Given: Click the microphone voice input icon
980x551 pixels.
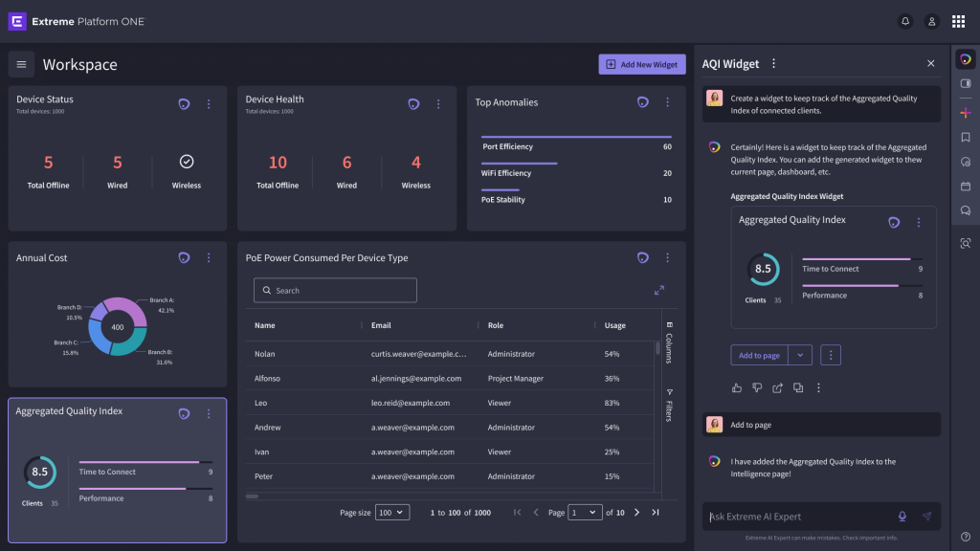Looking at the screenshot, I should (902, 517).
